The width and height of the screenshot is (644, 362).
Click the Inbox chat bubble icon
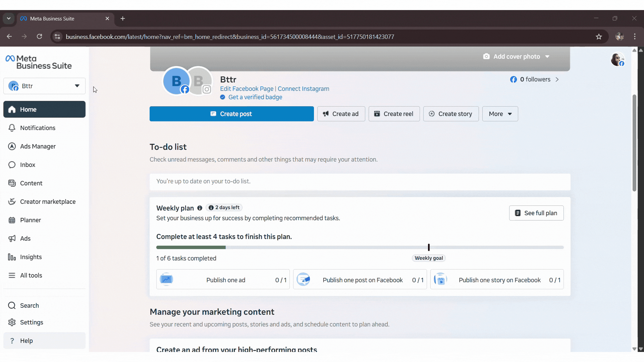click(x=12, y=165)
